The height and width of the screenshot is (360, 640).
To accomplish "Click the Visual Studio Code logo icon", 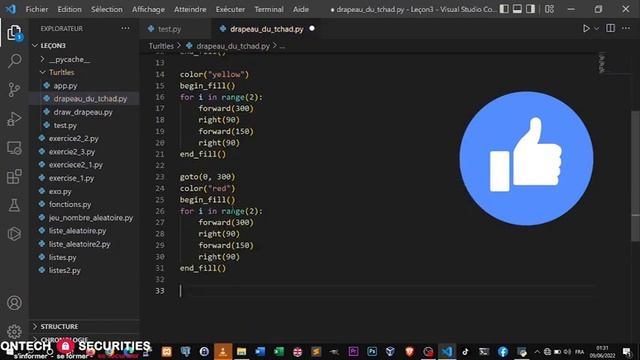I will pos(11,9).
